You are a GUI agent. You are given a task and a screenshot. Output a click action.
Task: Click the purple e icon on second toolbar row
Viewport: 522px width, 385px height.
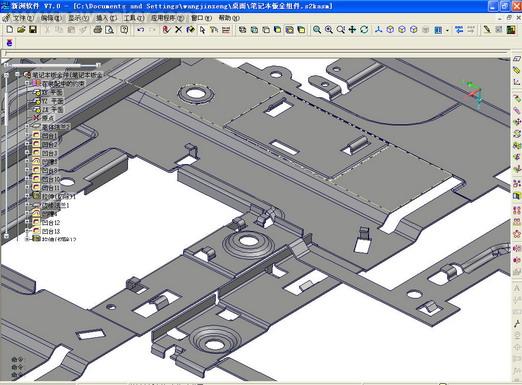[x=9, y=43]
